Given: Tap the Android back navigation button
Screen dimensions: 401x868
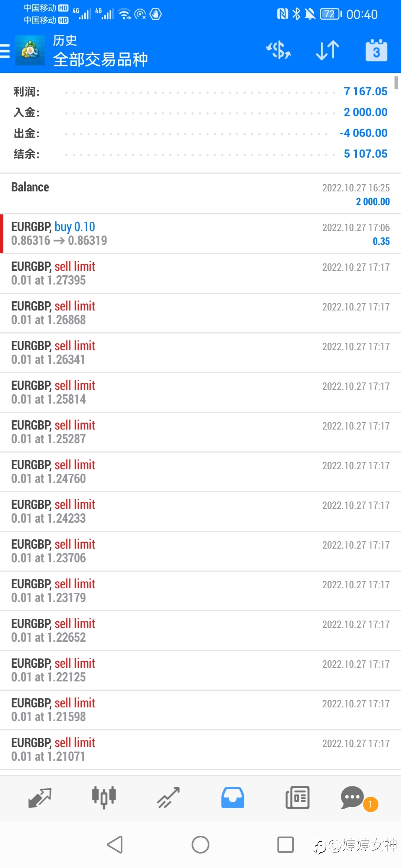Looking at the screenshot, I should coord(115,845).
